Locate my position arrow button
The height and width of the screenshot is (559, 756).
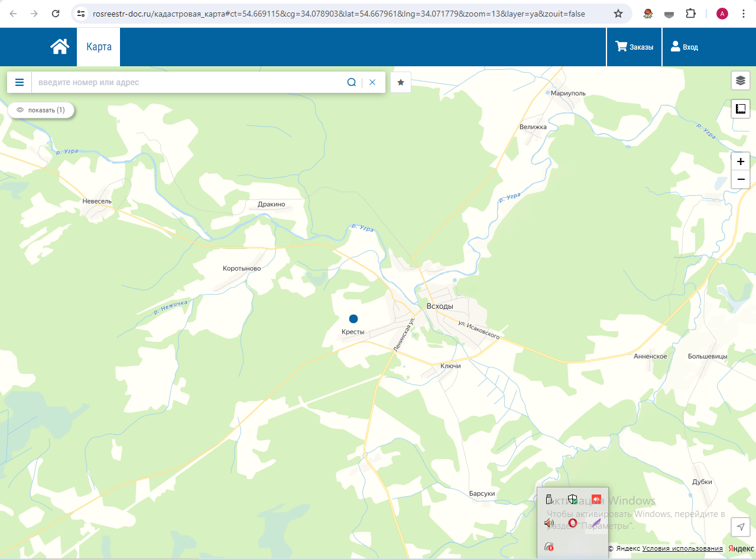[x=741, y=527]
